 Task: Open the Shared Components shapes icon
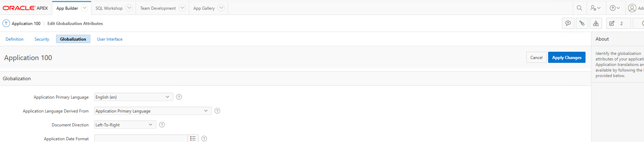tap(596, 23)
